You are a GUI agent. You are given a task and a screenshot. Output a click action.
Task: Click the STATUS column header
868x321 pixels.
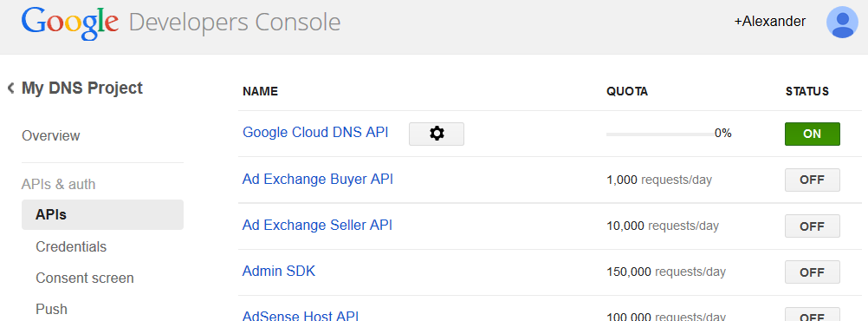[807, 91]
